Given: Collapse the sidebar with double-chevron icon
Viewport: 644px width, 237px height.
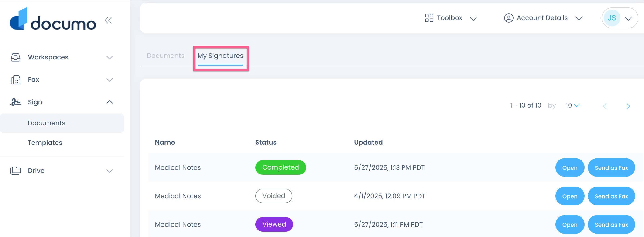Looking at the screenshot, I should (108, 20).
